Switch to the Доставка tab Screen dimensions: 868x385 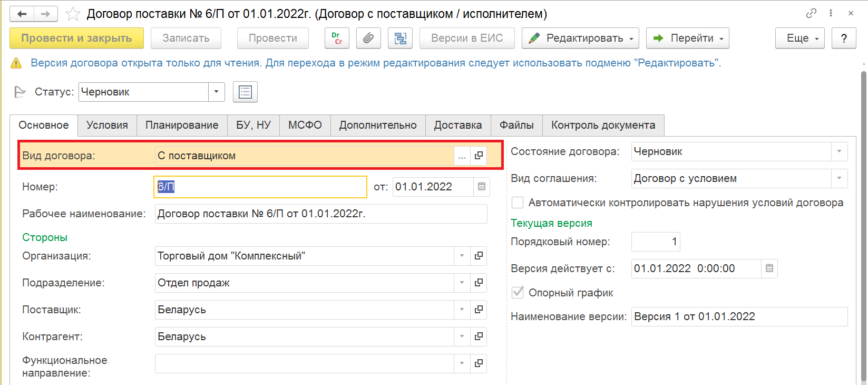458,125
